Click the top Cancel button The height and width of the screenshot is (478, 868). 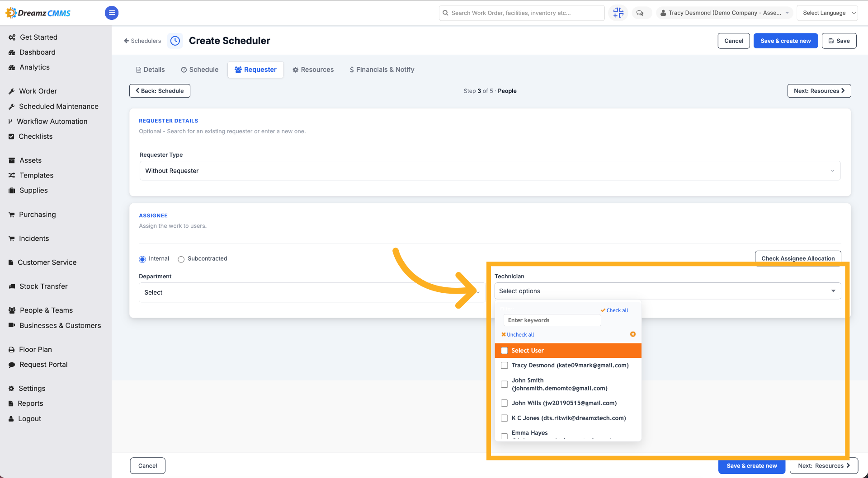[734, 41]
